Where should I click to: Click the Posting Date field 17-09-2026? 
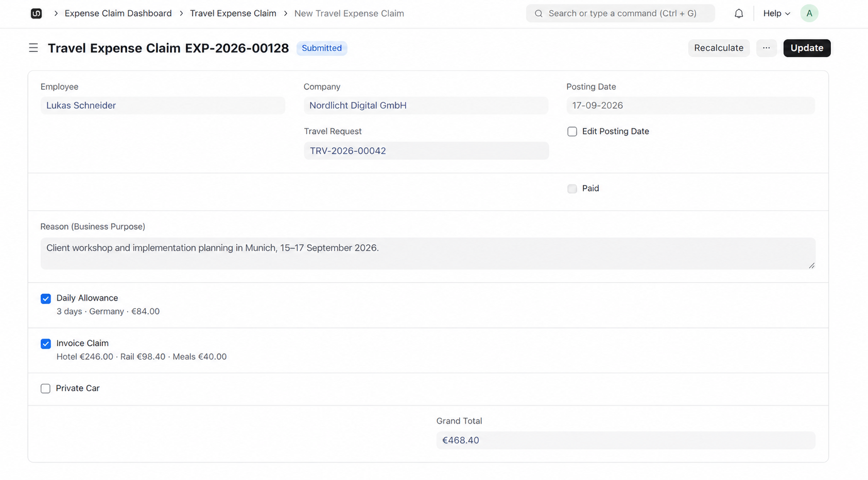(x=690, y=105)
